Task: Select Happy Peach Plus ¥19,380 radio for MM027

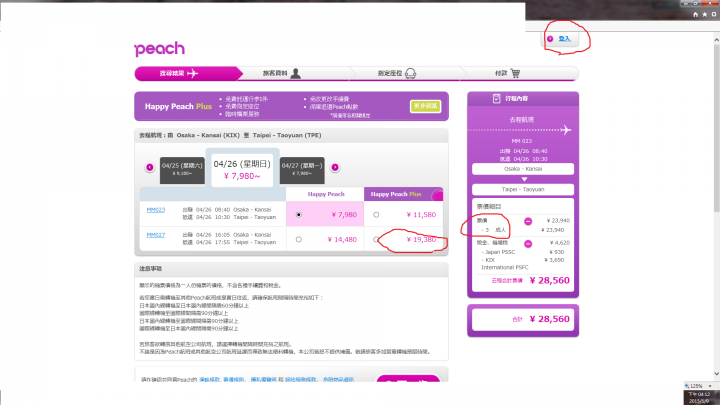Action: [x=376, y=239]
